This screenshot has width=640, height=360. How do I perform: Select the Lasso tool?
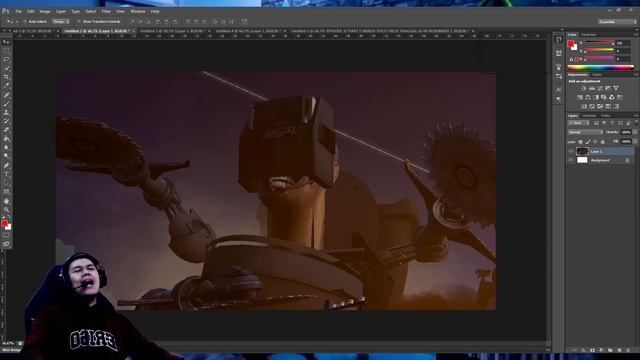(6, 60)
